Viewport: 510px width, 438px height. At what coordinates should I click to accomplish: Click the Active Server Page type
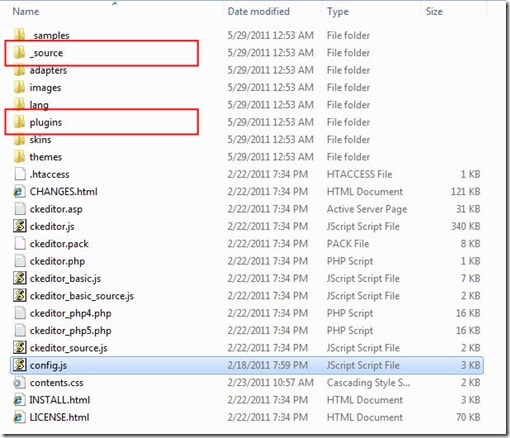pos(367,209)
